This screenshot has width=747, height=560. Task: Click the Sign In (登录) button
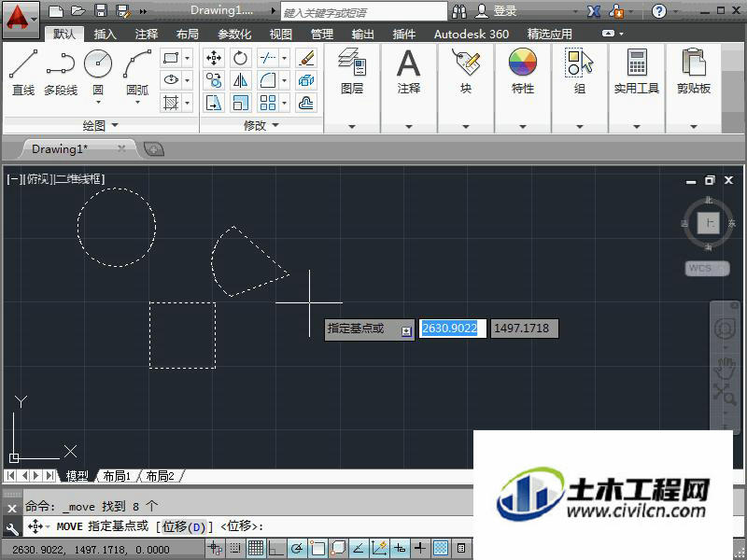(497, 11)
